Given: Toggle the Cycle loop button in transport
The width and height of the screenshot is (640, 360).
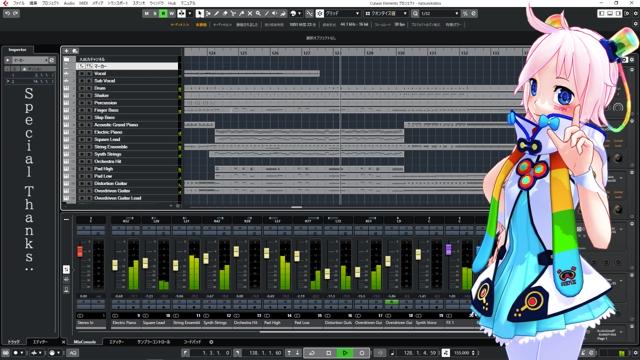Looking at the screenshot, I should pyautogui.click(x=312, y=353).
